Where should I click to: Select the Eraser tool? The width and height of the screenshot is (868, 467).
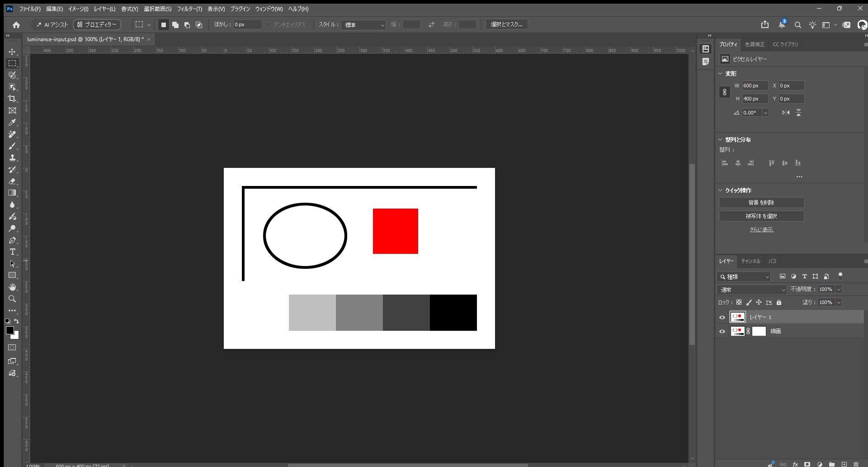coord(12,181)
